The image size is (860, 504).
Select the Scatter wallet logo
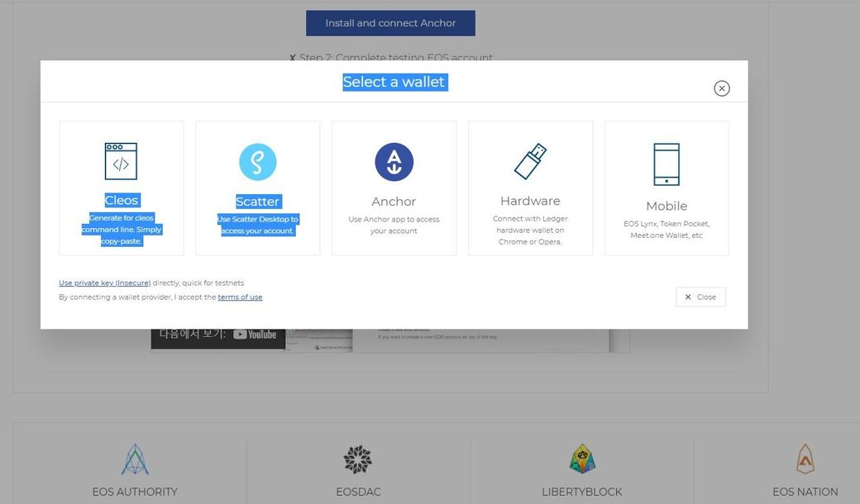[x=257, y=162]
